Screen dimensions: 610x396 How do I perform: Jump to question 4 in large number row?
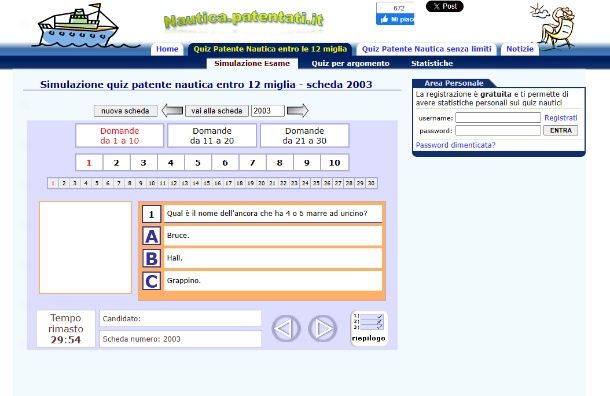point(171,163)
